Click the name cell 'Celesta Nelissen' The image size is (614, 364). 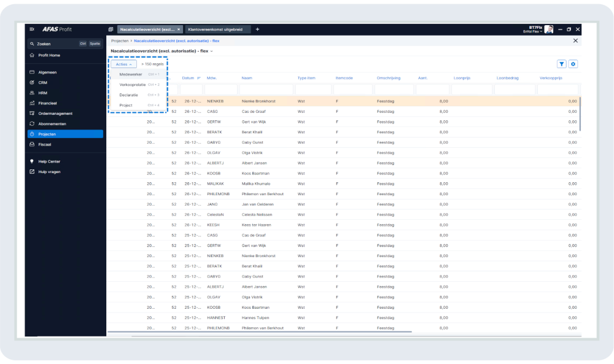[257, 215]
